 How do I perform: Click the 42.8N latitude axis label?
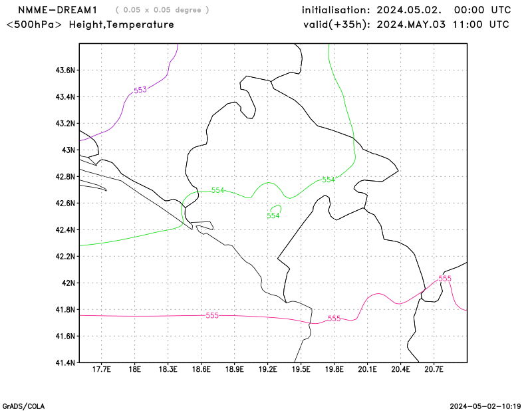tap(65, 177)
